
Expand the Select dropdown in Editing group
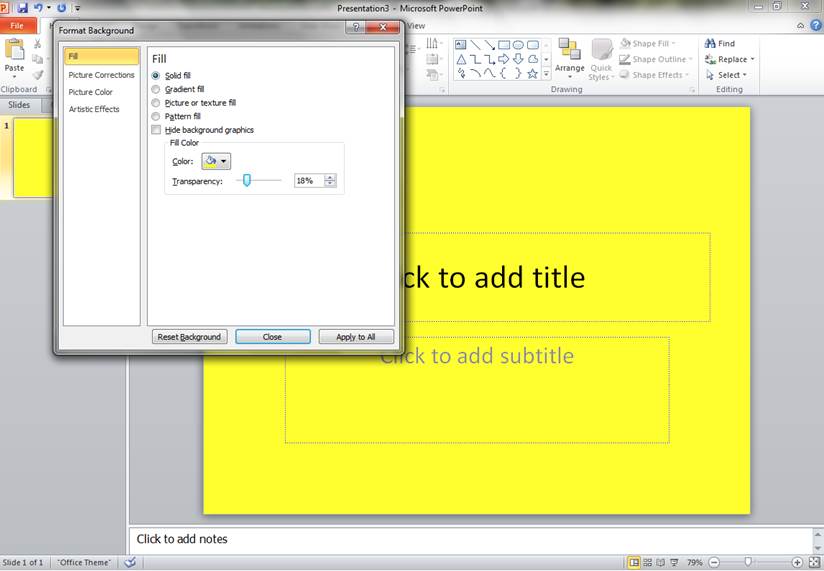click(x=730, y=75)
